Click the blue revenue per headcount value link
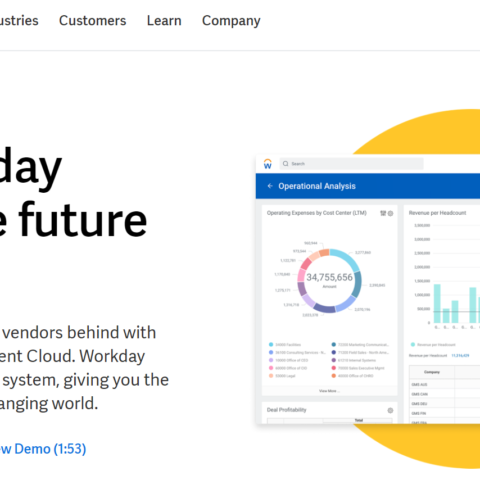 click(460, 356)
